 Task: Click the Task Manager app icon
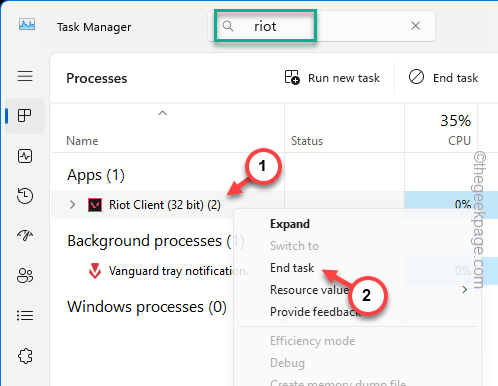27,25
